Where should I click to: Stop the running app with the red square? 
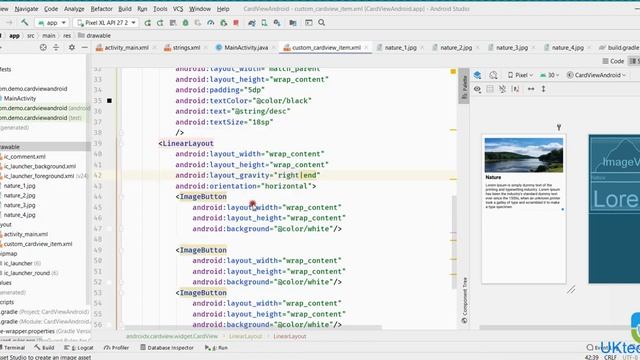[x=236, y=23]
